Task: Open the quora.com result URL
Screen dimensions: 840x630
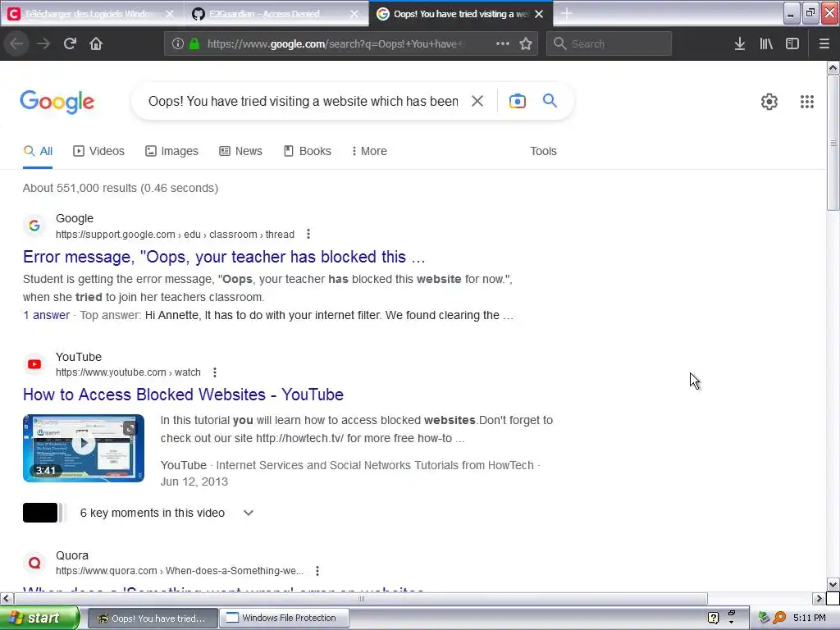Action: 180,571
